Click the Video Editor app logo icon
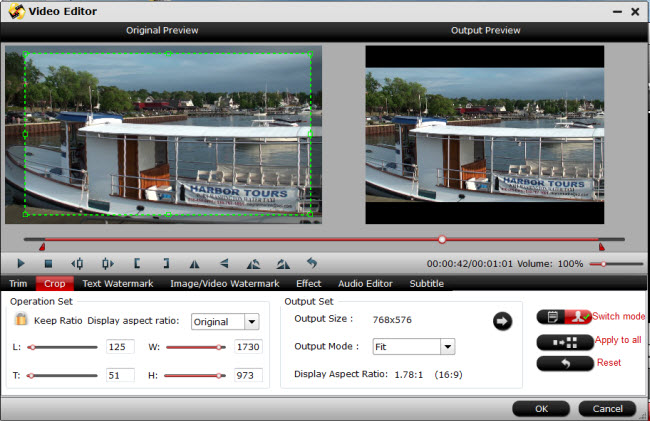 click(17, 11)
